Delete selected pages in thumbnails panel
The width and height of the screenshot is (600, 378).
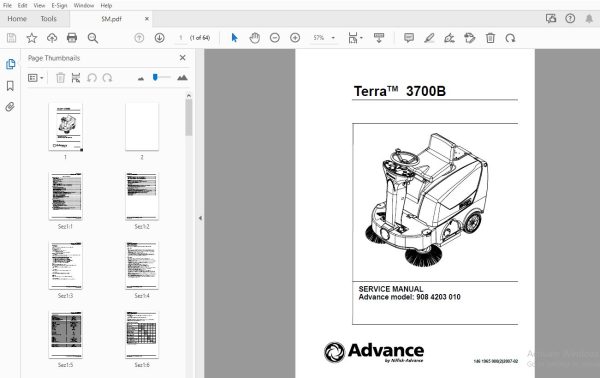pos(60,78)
